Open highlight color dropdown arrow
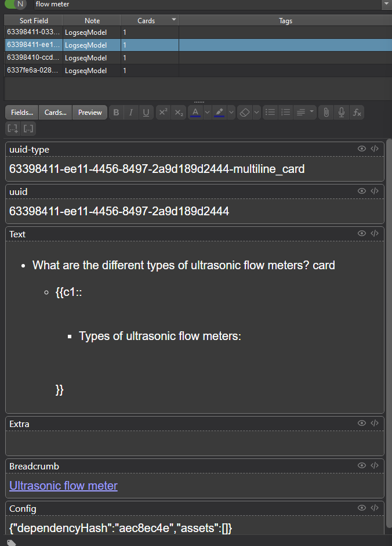 coord(231,113)
